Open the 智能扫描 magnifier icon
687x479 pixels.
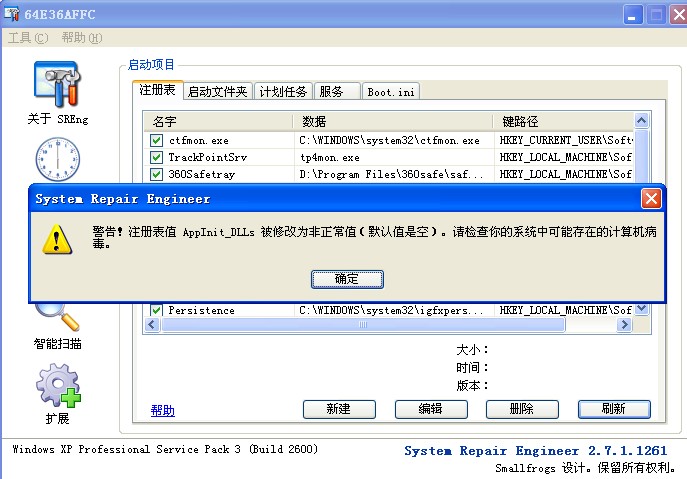pyautogui.click(x=60, y=317)
